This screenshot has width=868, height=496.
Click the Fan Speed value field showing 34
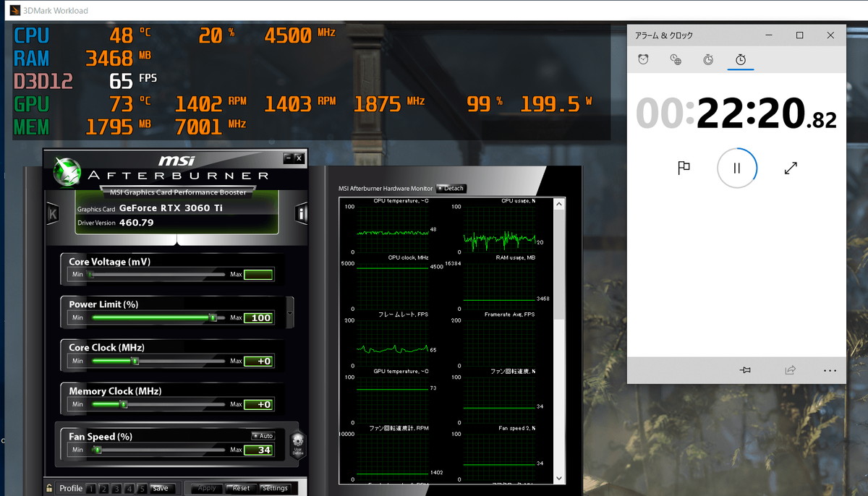coord(258,450)
